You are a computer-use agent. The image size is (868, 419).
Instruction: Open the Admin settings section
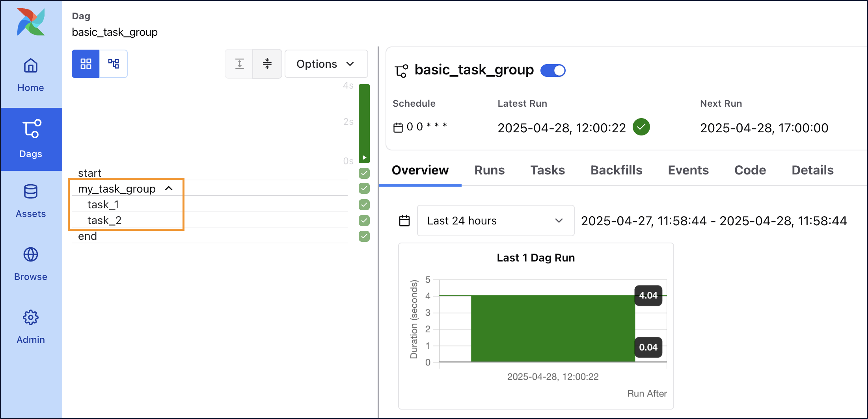(x=30, y=326)
